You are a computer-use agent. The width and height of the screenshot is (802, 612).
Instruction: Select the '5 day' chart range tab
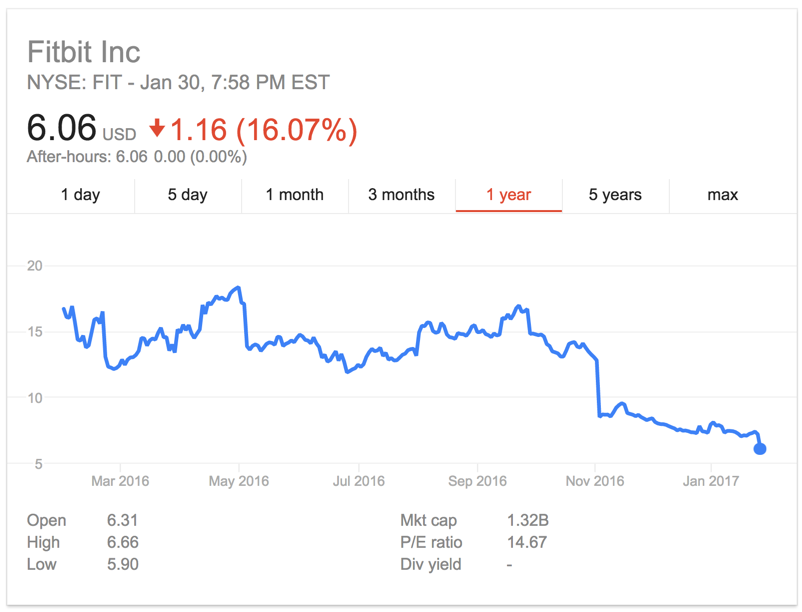coord(187,195)
